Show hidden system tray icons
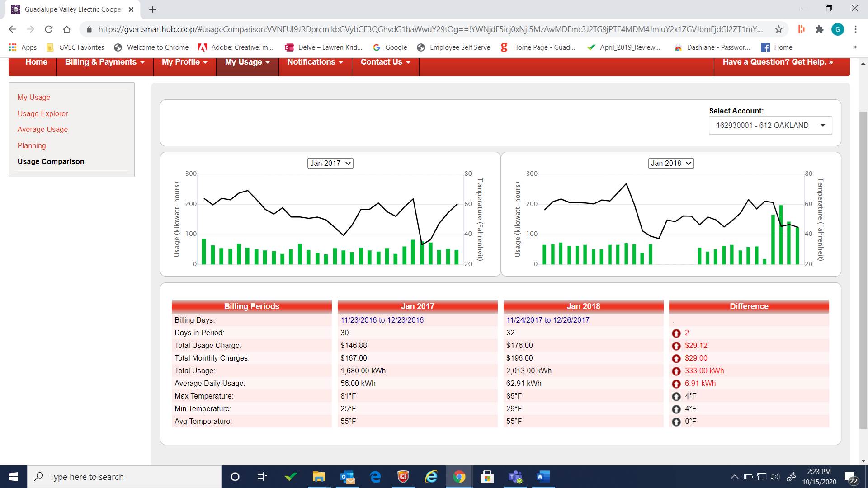 [x=734, y=477]
